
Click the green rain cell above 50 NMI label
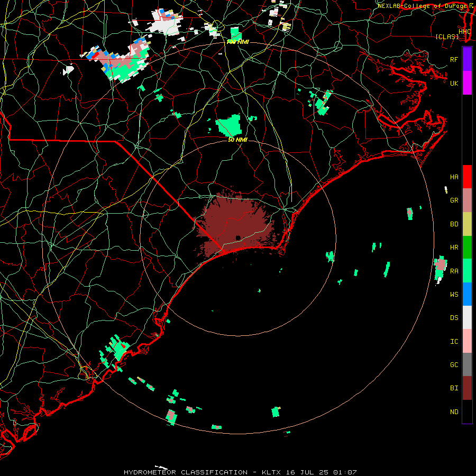coord(230,125)
